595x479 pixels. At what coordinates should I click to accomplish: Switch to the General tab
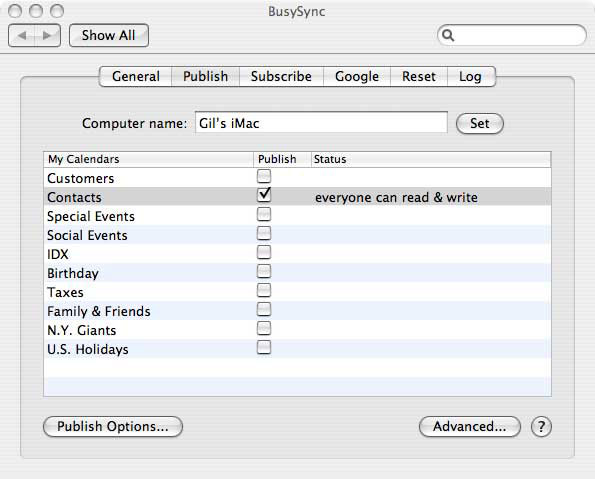click(x=135, y=76)
